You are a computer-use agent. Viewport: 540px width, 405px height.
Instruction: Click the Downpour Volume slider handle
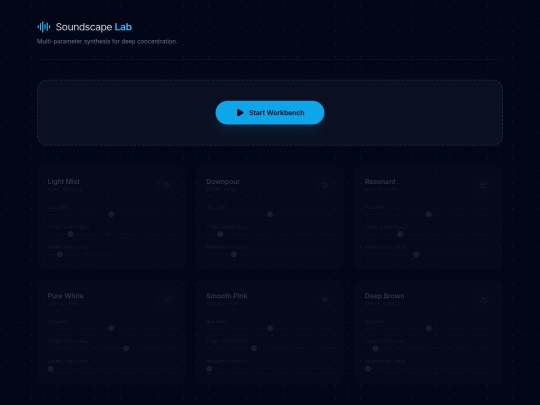coord(270,214)
